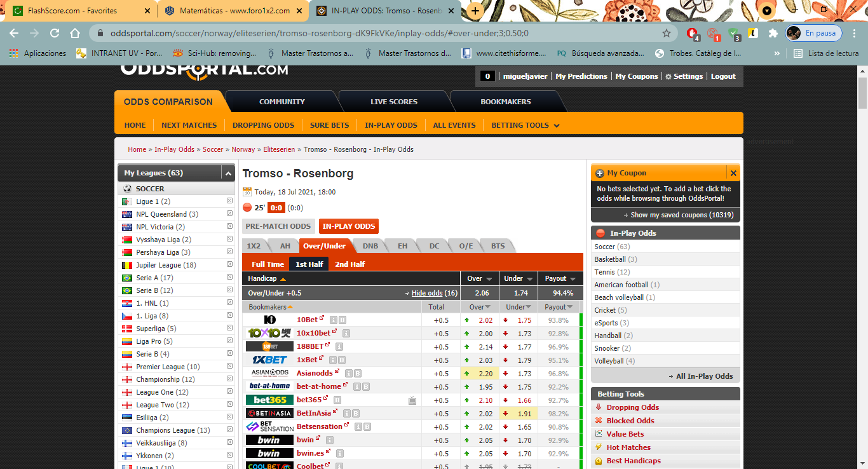Open the BOOKMAKERS tab
The width and height of the screenshot is (868, 469).
pyautogui.click(x=506, y=102)
